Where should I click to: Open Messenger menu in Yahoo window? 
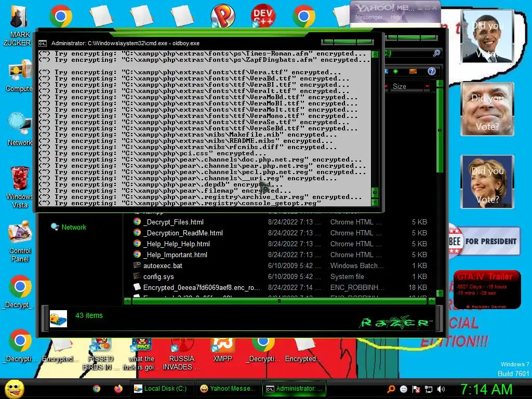(x=368, y=17)
